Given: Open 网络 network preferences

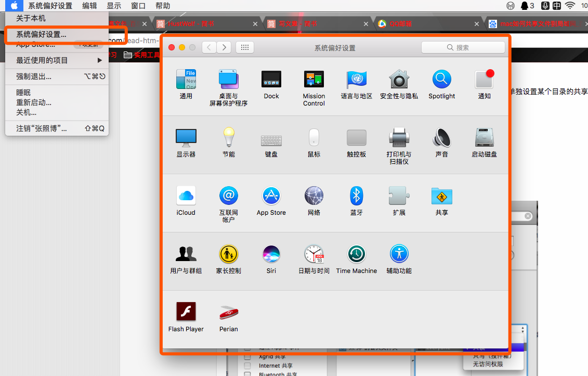Looking at the screenshot, I should pos(314,201).
